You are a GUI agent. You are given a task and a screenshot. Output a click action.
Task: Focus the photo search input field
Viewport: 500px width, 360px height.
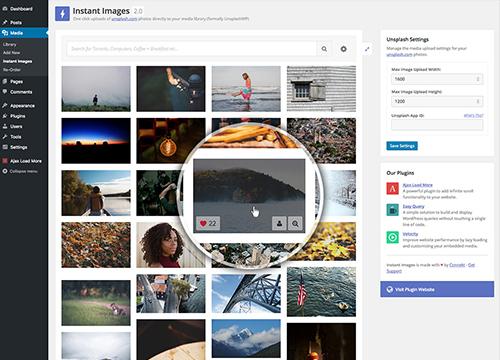[x=191, y=49]
